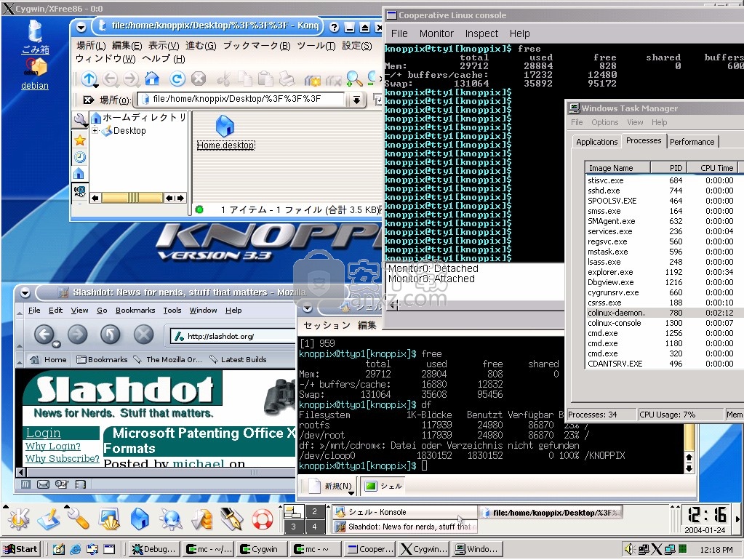Open Options menu in Task Manager

point(605,122)
